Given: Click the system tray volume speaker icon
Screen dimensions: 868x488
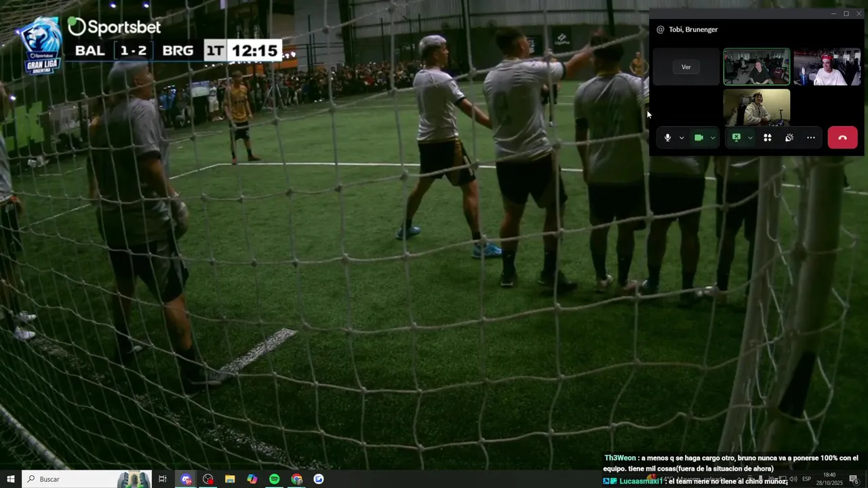Looking at the screenshot, I should [793, 479].
